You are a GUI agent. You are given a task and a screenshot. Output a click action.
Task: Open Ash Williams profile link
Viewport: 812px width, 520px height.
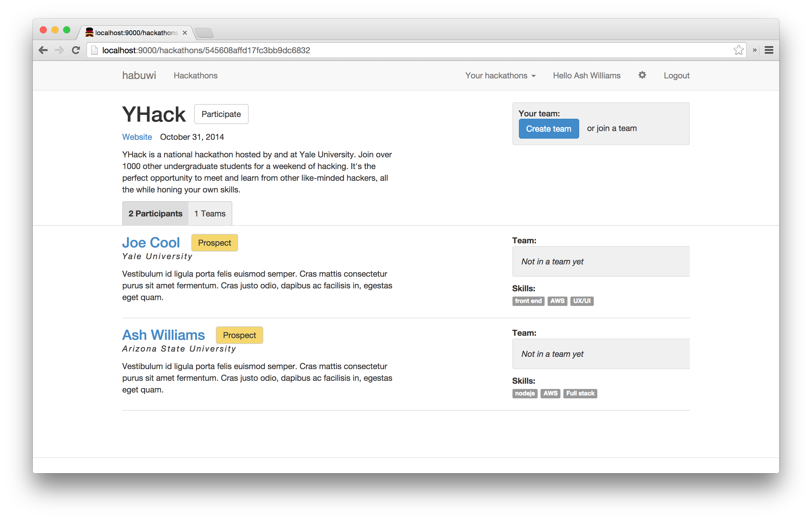pos(164,335)
